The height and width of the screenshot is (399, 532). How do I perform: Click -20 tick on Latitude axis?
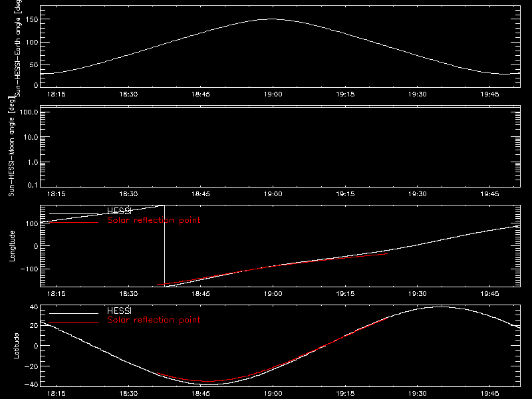(x=31, y=366)
